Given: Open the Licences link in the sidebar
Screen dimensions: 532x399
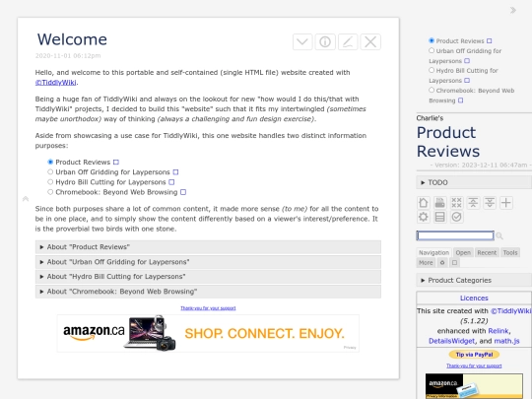Looking at the screenshot, I should click(474, 299).
